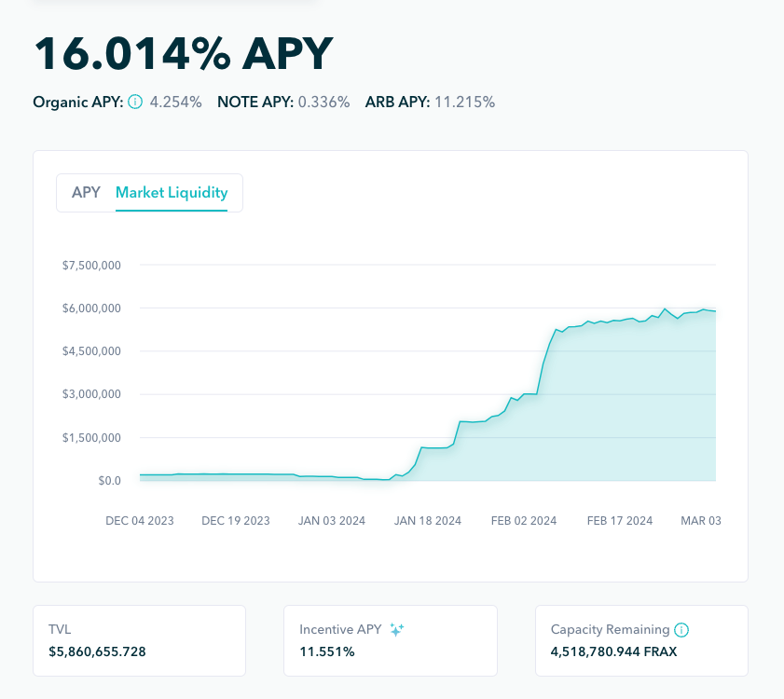Image resolution: width=784 pixels, height=699 pixels.
Task: Click the Organic APY value 4.254%
Action: click(175, 103)
